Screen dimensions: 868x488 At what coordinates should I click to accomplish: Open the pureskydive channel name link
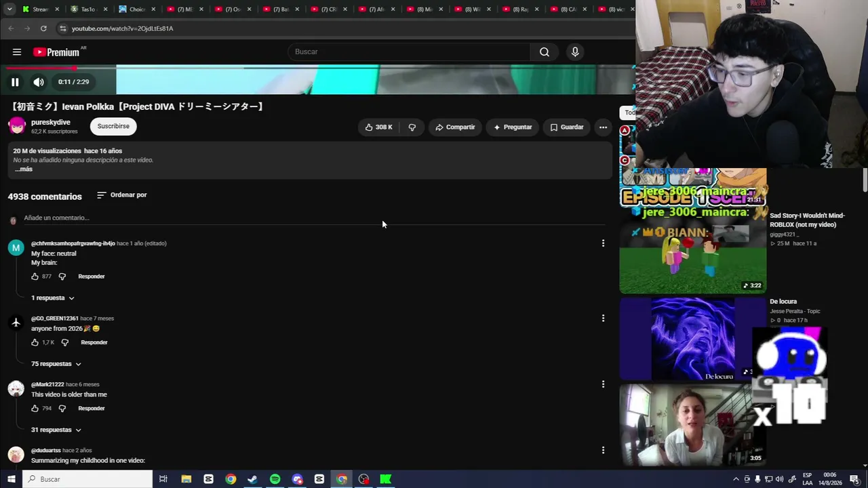[x=51, y=123]
